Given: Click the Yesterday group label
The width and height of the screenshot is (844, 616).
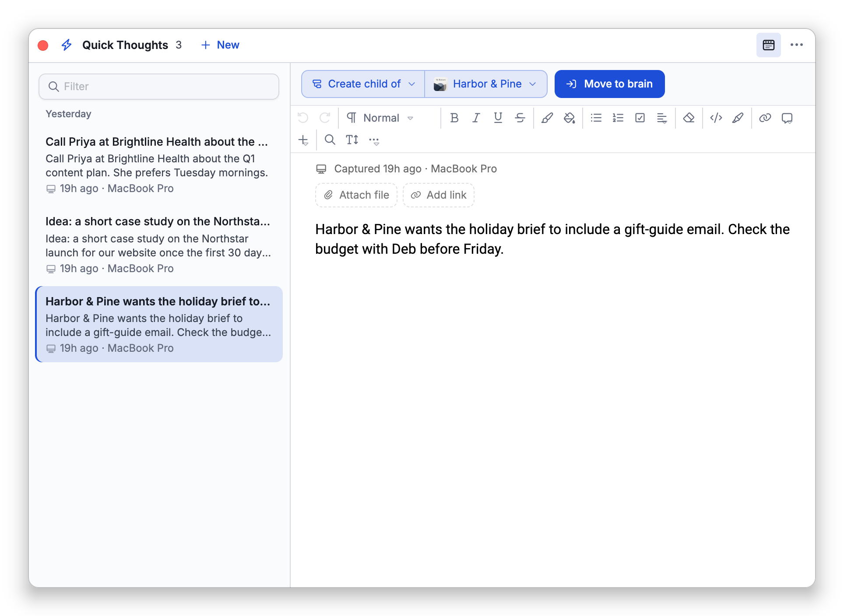Looking at the screenshot, I should tap(68, 114).
